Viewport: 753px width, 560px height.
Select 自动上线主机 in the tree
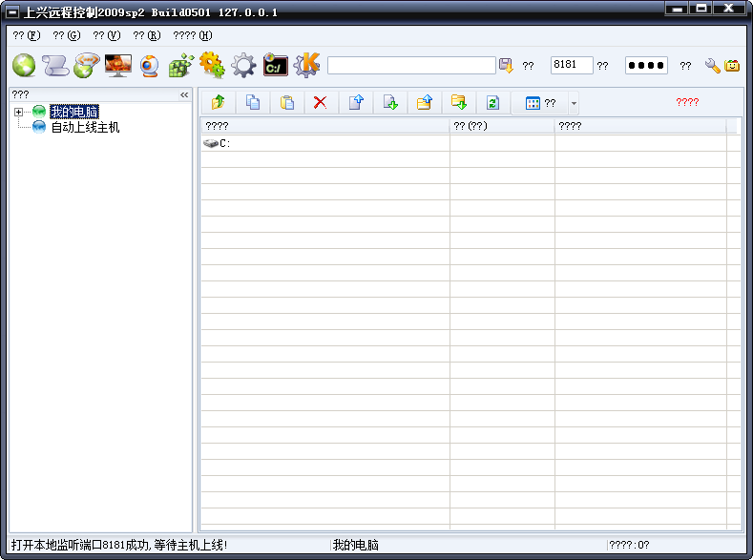[x=85, y=127]
